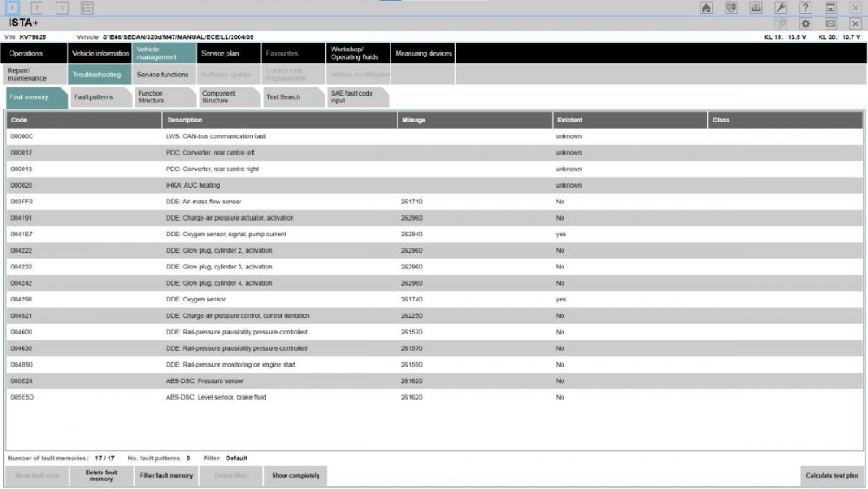868x489 pixels.
Task: Switch to the Function Structure tab
Action: point(165,97)
